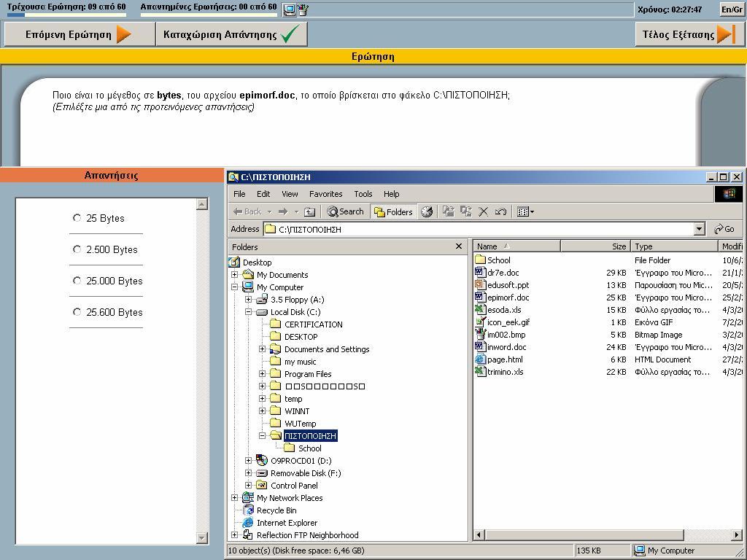Click Τέλος Εξέτασης button
Viewport: 747px width, 560px height.
689,34
